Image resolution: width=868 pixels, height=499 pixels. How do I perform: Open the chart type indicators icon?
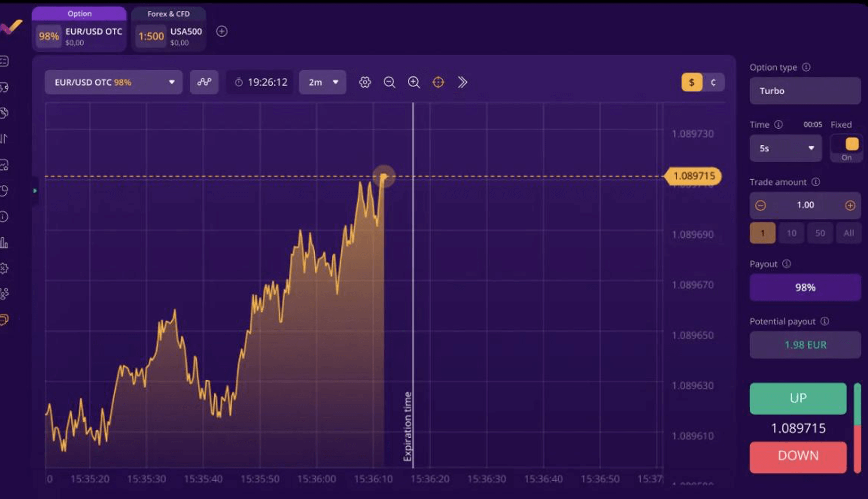[204, 82]
